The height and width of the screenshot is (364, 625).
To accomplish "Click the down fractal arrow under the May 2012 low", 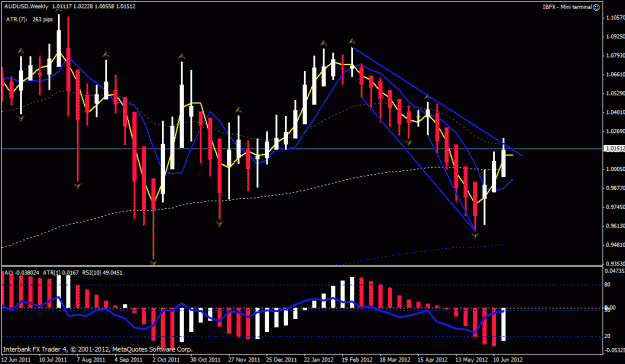I will [475, 236].
